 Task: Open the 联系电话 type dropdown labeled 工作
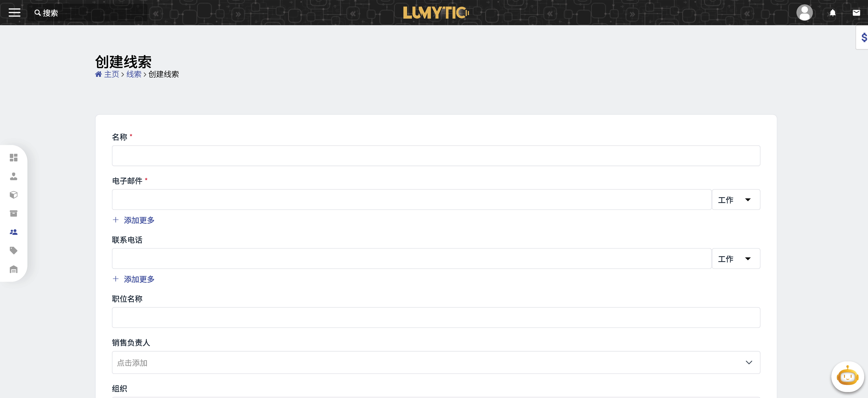click(x=736, y=259)
